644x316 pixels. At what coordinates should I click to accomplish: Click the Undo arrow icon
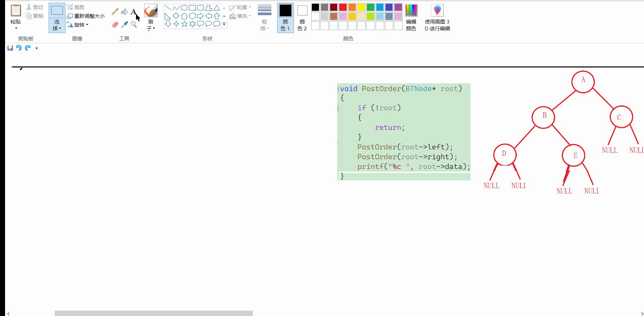click(19, 48)
